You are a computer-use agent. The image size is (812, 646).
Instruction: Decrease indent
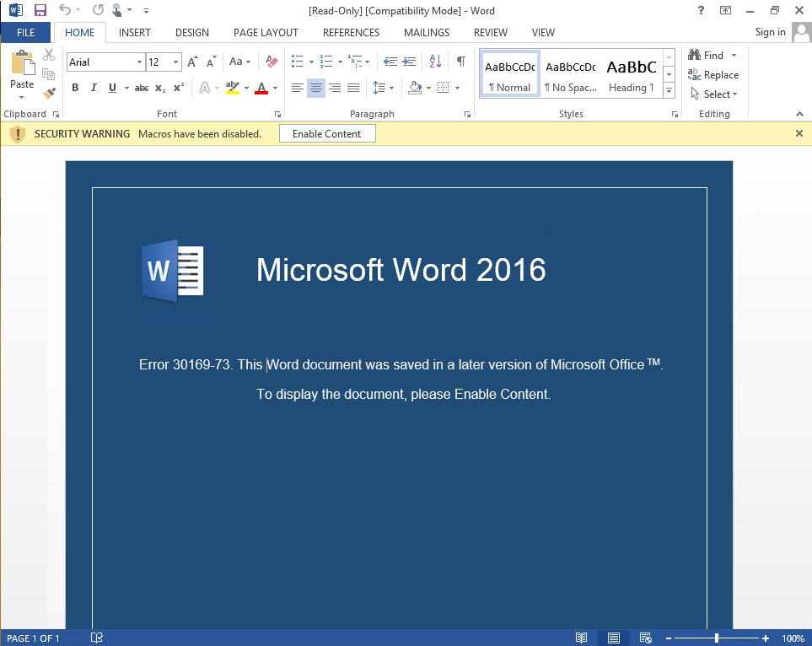click(390, 62)
